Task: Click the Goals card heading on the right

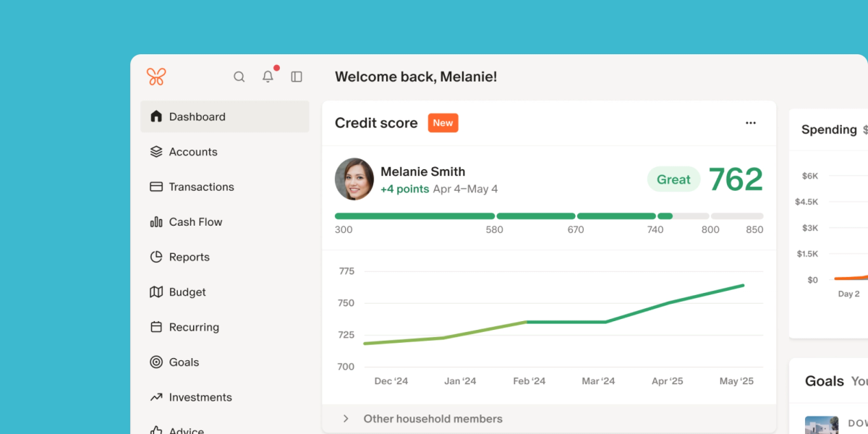Action: [x=825, y=381]
